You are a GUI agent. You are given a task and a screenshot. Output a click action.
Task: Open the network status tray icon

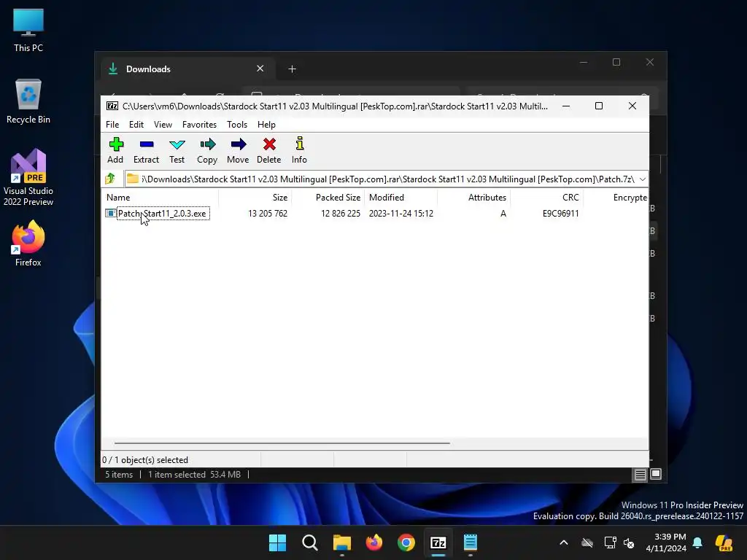click(611, 542)
